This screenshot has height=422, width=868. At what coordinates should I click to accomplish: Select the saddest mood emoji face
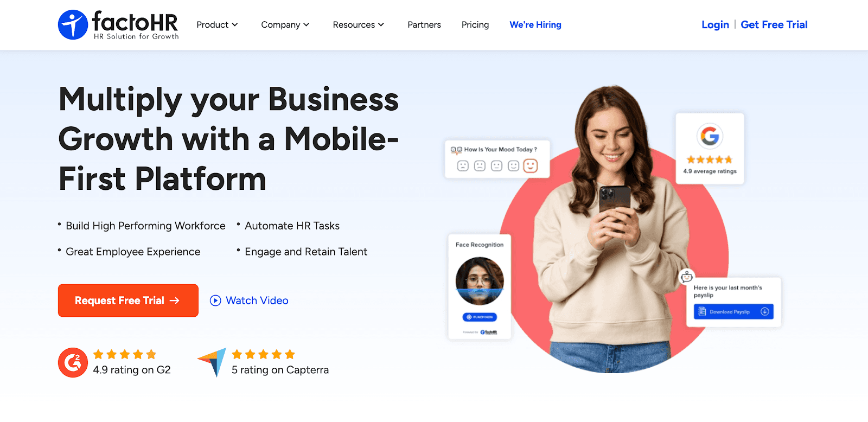[x=463, y=165]
